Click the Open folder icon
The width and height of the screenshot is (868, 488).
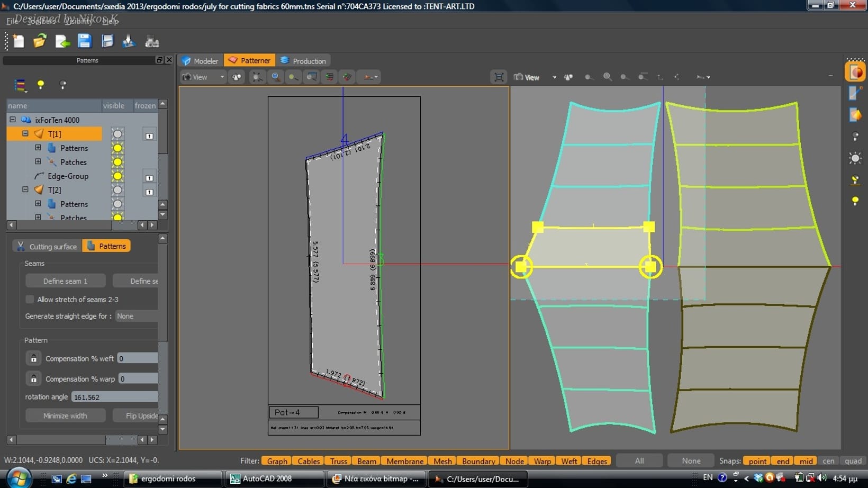click(40, 41)
